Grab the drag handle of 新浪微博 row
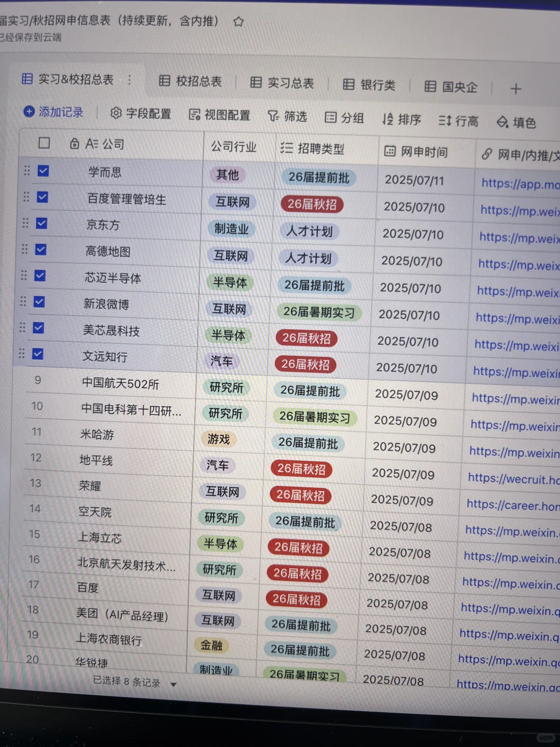Screen dimensions: 560x747 (x=23, y=301)
